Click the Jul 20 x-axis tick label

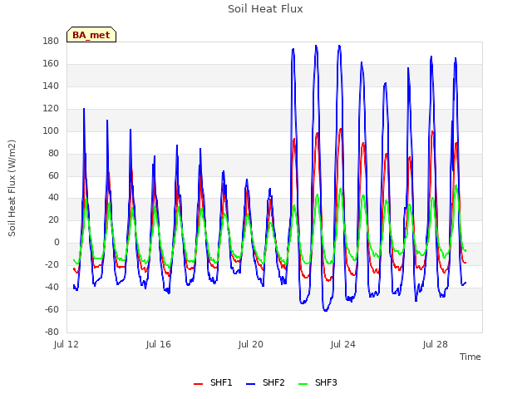pyautogui.click(x=251, y=344)
